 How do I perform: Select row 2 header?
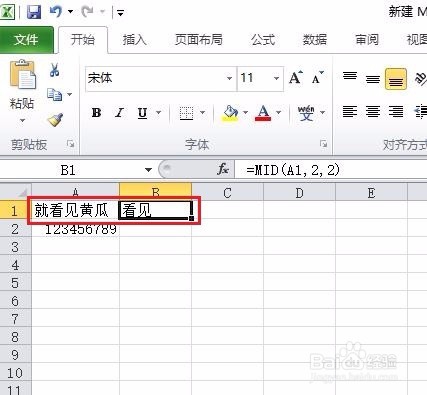tap(15, 229)
